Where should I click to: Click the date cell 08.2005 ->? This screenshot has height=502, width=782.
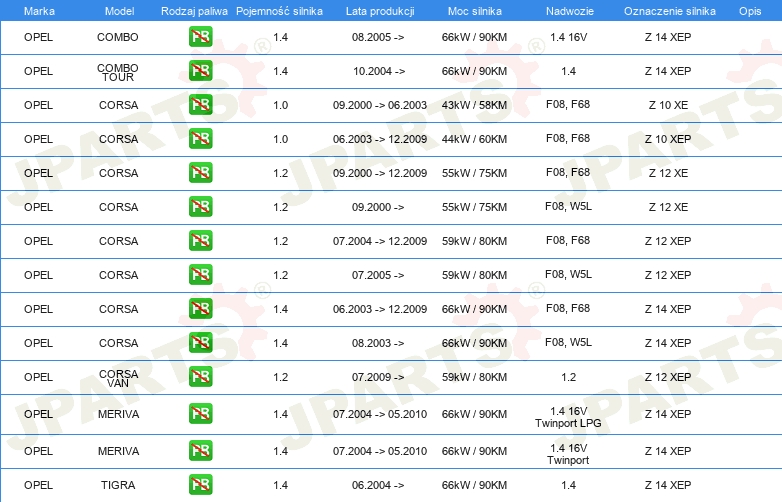coord(378,37)
